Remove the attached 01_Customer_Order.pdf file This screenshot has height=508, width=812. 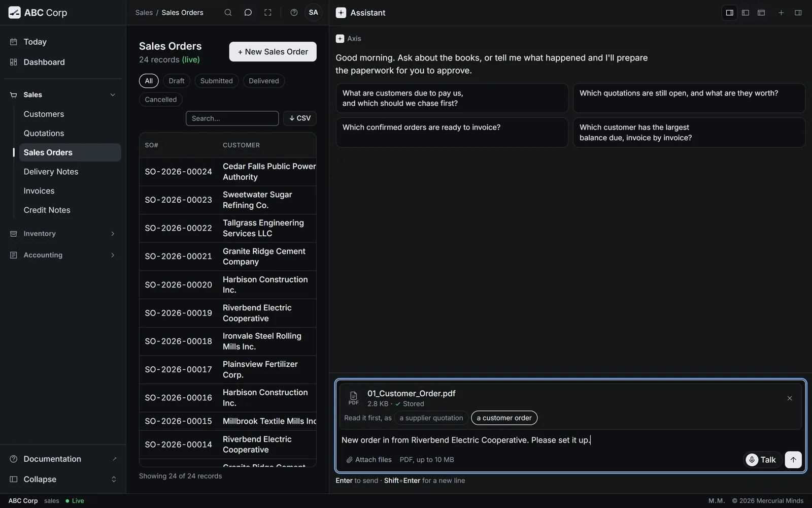(789, 398)
